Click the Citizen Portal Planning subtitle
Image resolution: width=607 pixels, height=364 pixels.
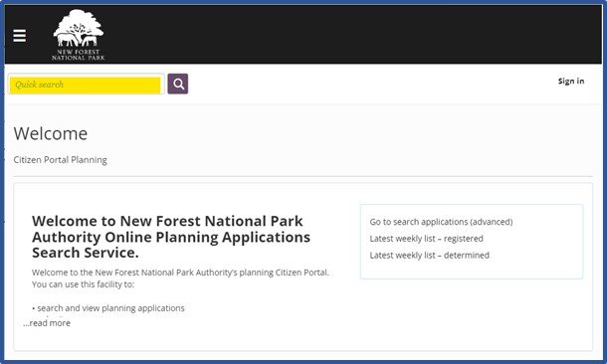click(x=61, y=160)
